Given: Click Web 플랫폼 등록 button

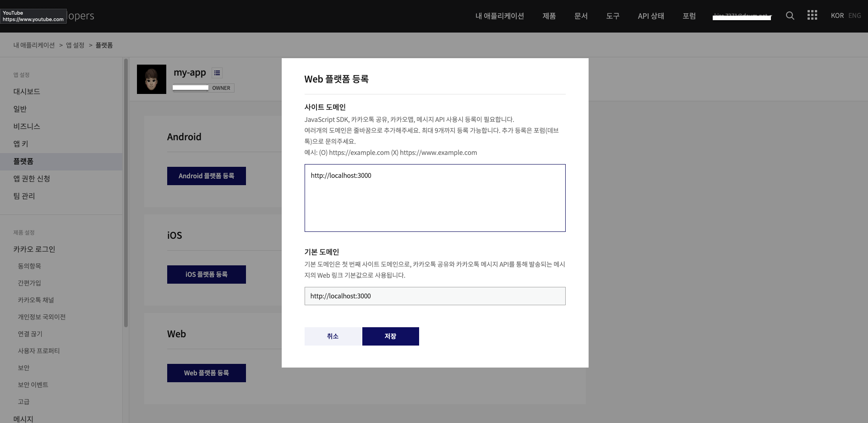Looking at the screenshot, I should [207, 373].
